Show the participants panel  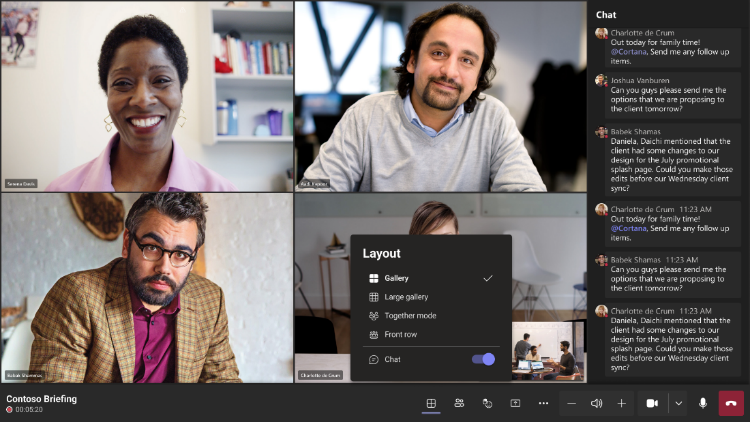click(459, 403)
